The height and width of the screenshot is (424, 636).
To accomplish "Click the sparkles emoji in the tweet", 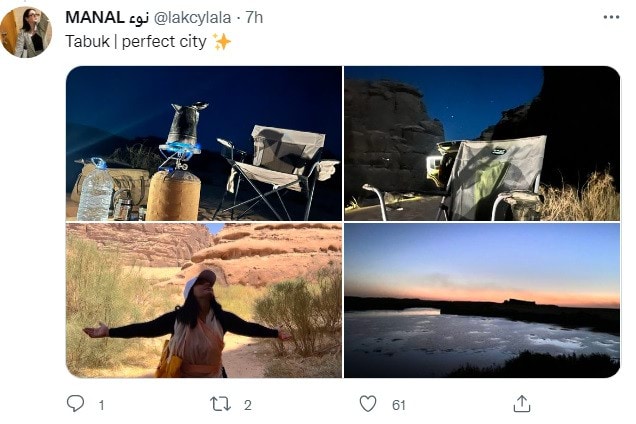I will coord(222,41).
